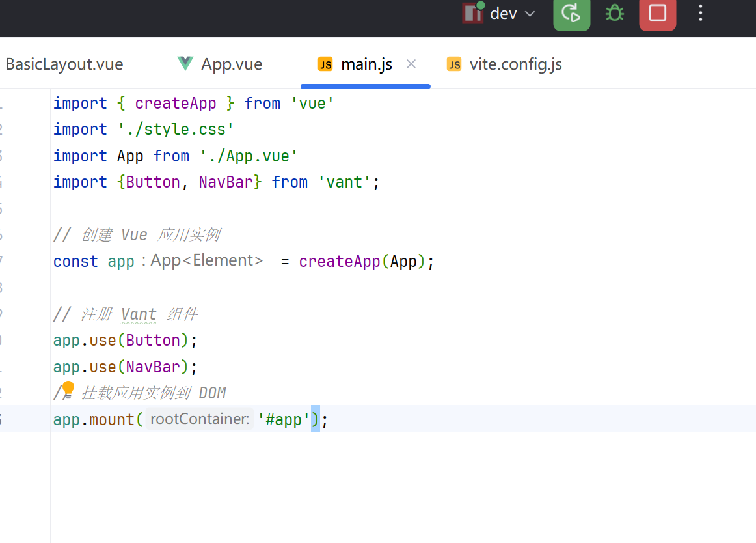Click createApp in the import statement
The height and width of the screenshot is (543, 756).
point(176,104)
